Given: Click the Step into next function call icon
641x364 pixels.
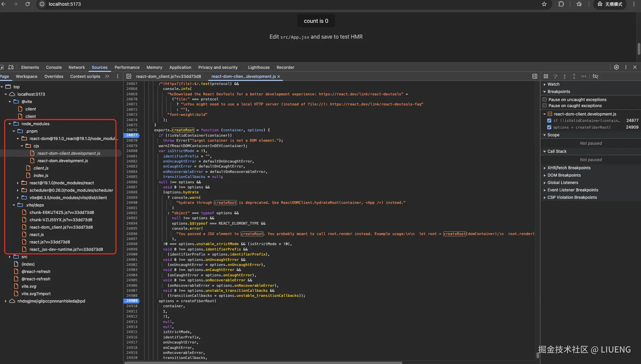Looking at the screenshot, I should pyautogui.click(x=565, y=77).
